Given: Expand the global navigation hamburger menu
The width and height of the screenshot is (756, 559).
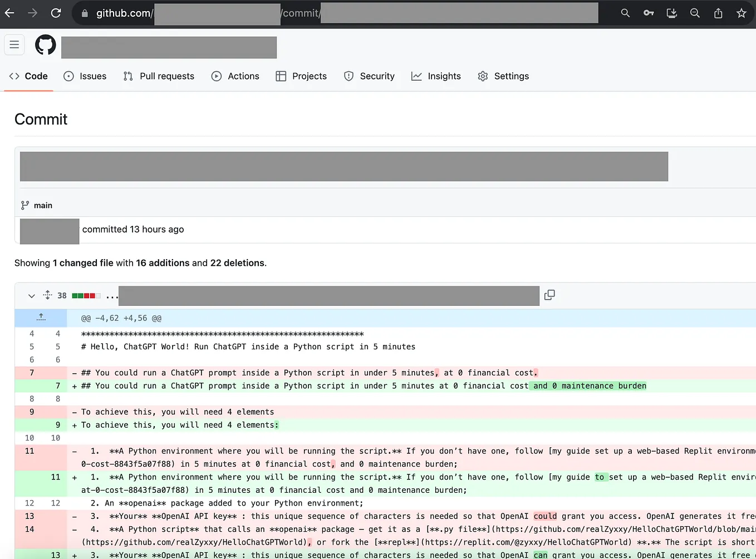Looking at the screenshot, I should pos(14,44).
